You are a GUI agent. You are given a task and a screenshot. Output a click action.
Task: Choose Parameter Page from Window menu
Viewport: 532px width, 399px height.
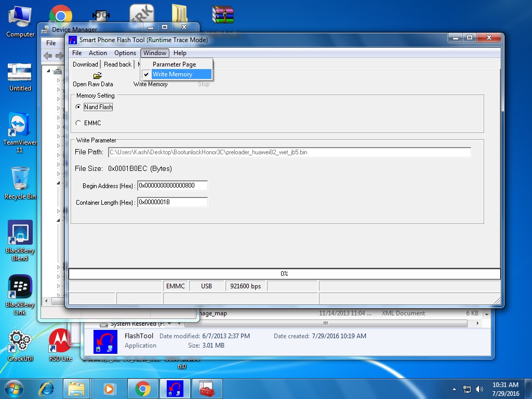click(x=177, y=64)
